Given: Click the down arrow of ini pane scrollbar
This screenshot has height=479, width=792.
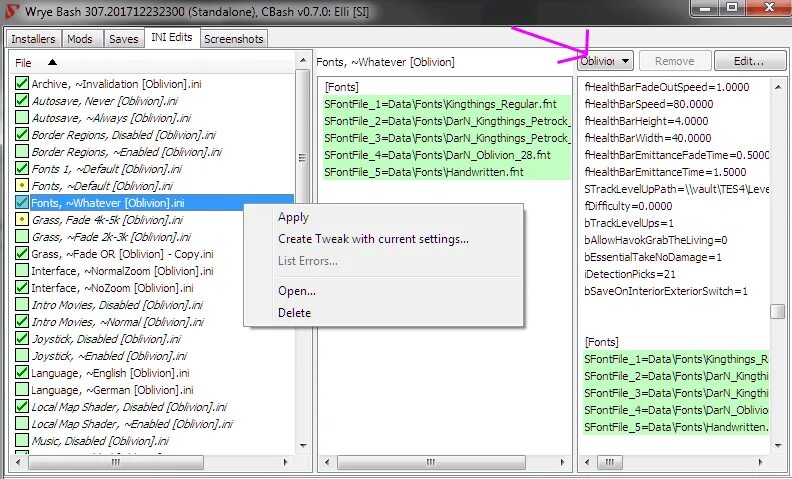Looking at the screenshot, I should click(777, 445).
